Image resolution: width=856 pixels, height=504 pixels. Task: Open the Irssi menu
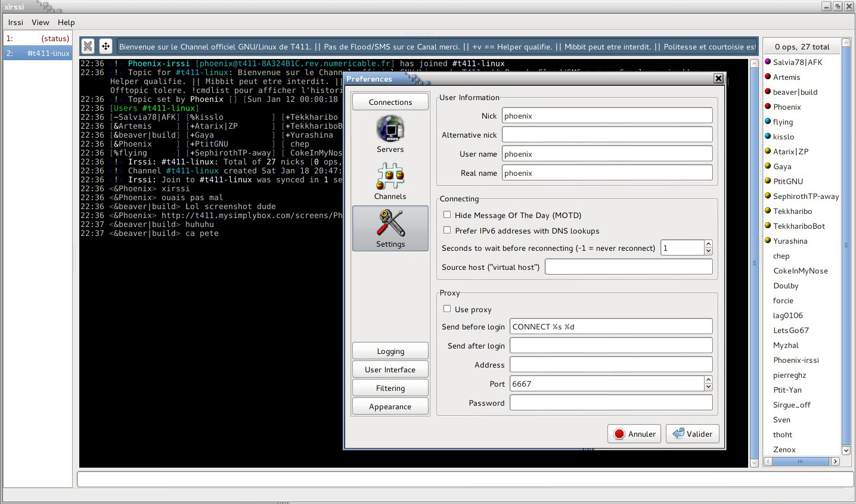[x=15, y=23]
